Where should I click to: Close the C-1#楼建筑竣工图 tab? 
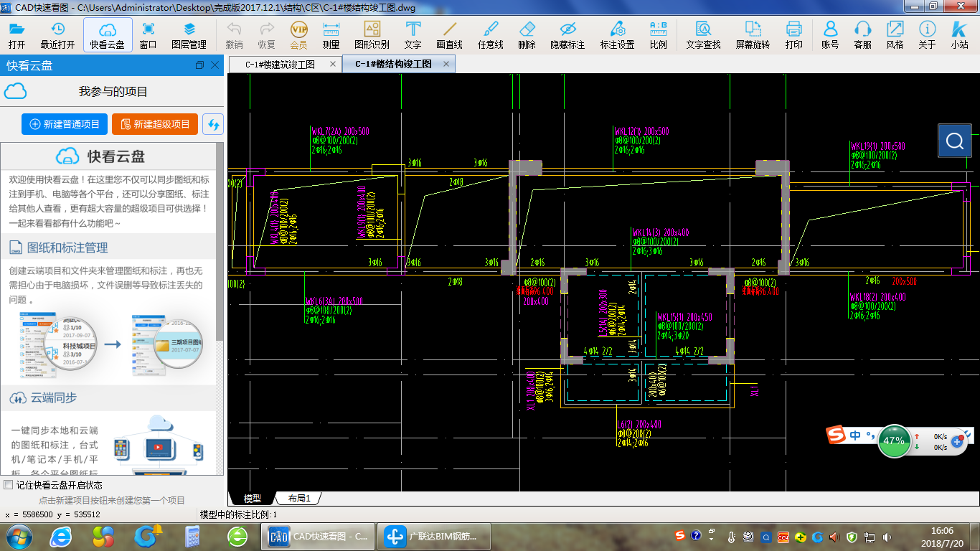pos(333,64)
